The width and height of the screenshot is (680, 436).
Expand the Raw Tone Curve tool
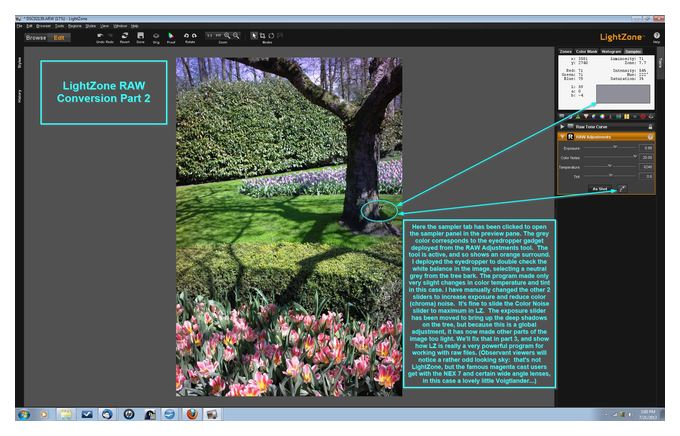(x=562, y=127)
